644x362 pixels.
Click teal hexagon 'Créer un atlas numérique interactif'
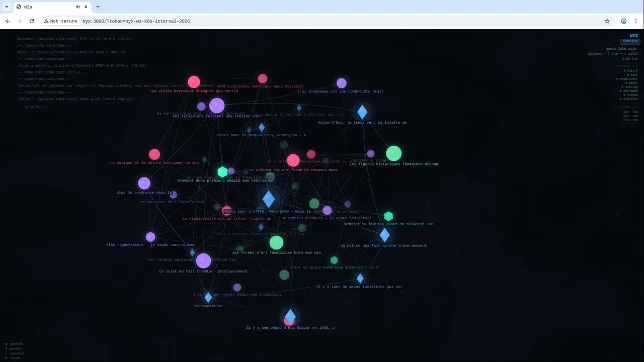tap(334, 260)
